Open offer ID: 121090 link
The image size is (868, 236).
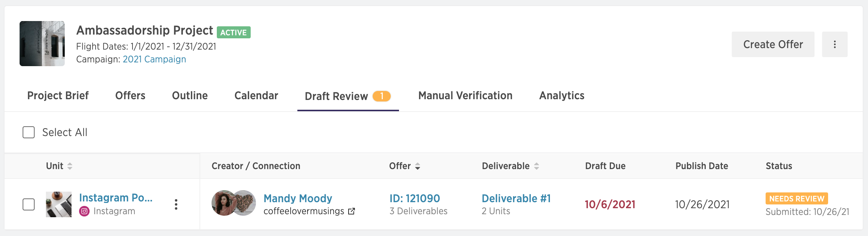click(x=415, y=198)
